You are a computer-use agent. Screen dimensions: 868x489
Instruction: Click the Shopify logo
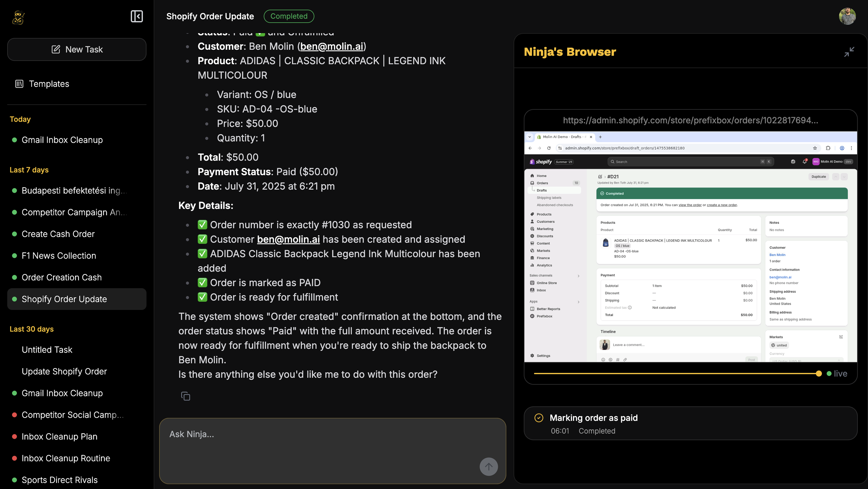coord(541,162)
